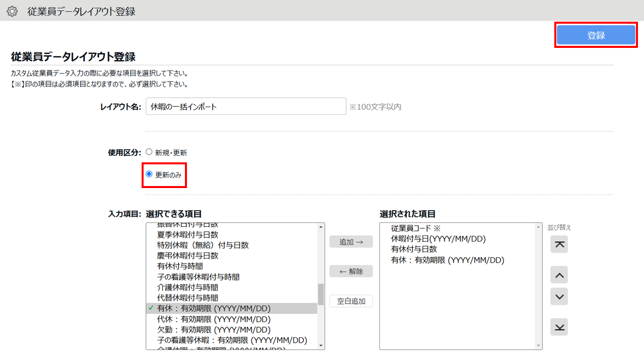Click the settings gear icon in header

tap(12, 11)
